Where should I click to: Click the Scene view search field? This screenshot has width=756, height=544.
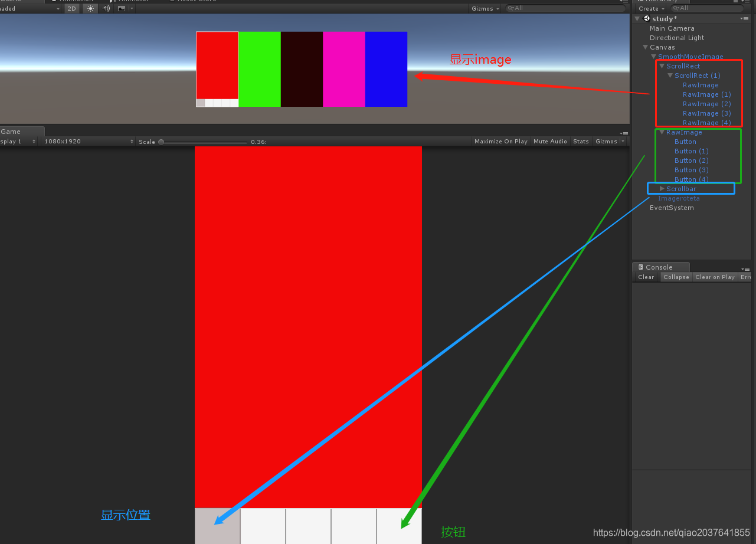click(x=565, y=9)
